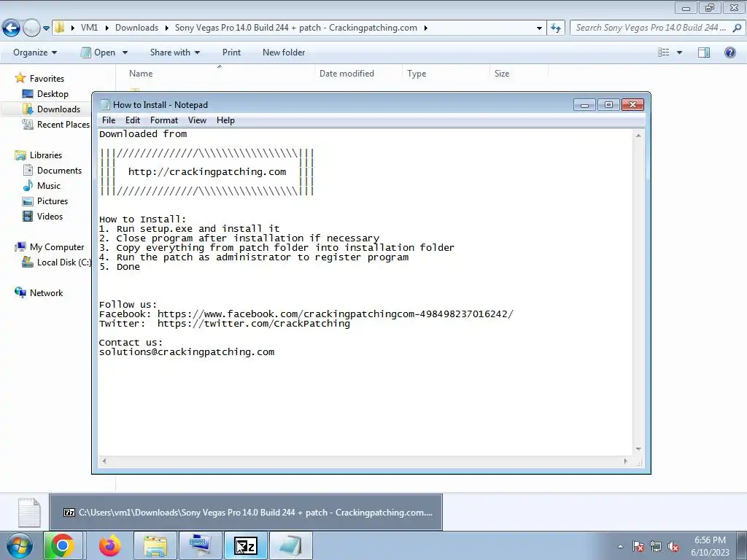Sort by the Name column header
The height and width of the screenshot is (560, 747).
pos(141,74)
